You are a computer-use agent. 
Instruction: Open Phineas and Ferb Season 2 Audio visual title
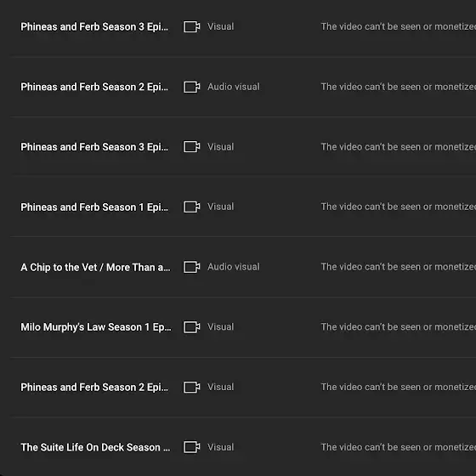94,87
